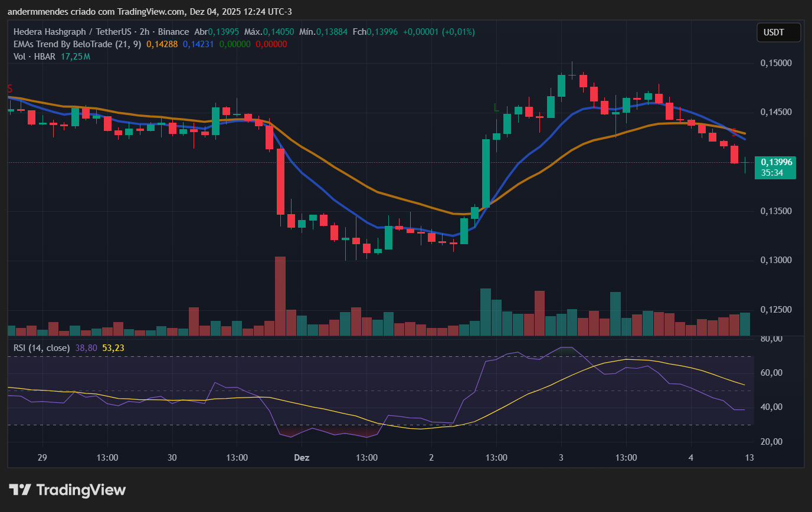812x512 pixels.
Task: Select the green "L" long signal marker
Action: tap(496, 109)
